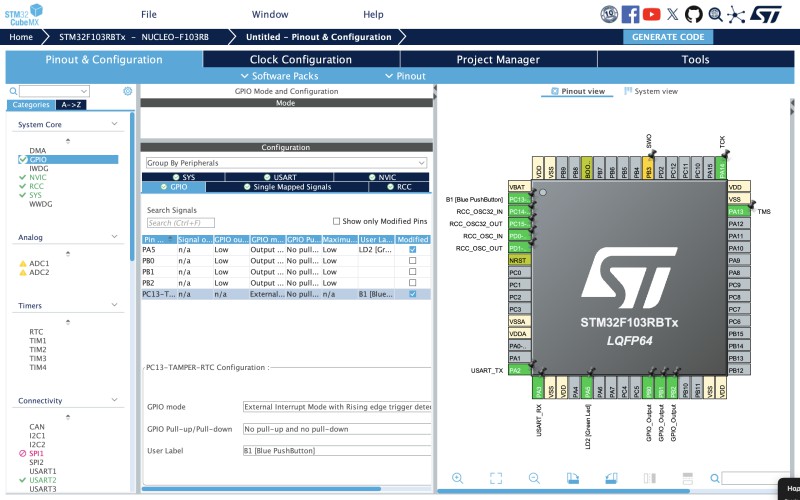Click the peripheral search magnifier icon
Viewport: 800px width, 500px height.
[x=13, y=91]
